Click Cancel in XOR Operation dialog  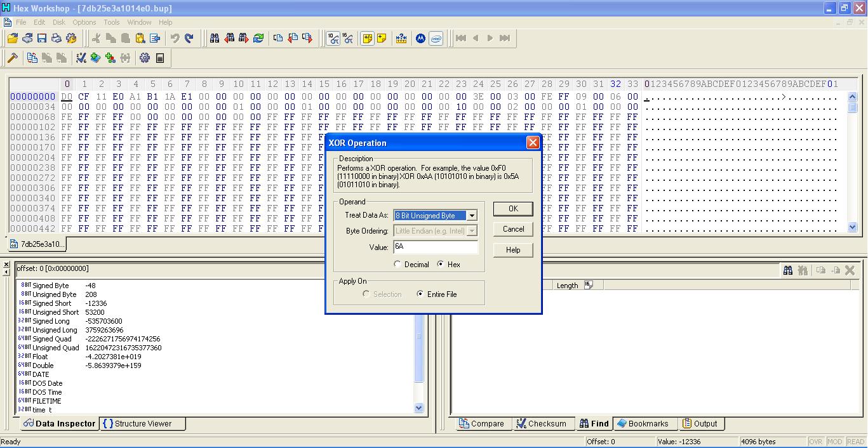point(513,229)
